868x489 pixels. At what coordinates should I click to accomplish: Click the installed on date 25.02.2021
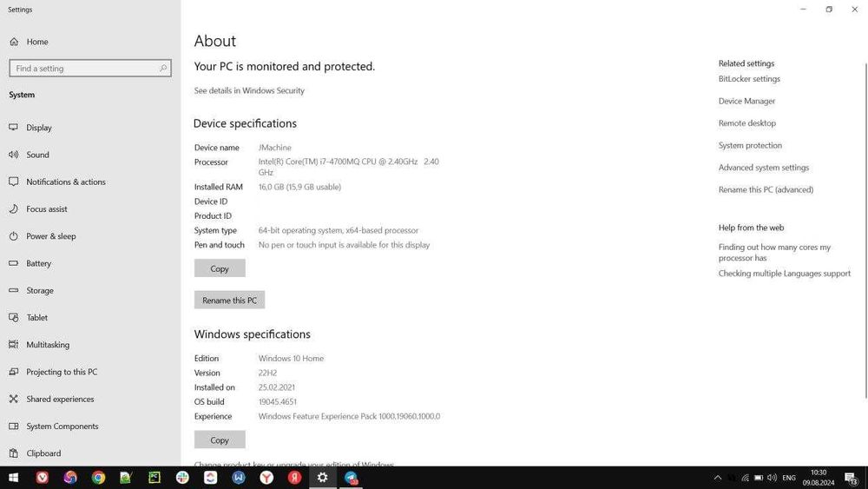(x=276, y=387)
